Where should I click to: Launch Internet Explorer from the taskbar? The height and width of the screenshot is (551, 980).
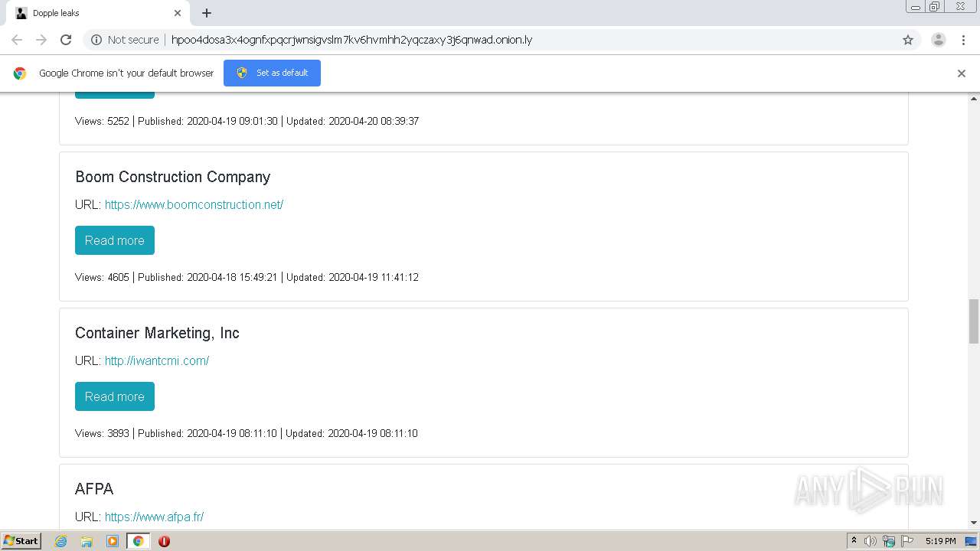click(60, 541)
